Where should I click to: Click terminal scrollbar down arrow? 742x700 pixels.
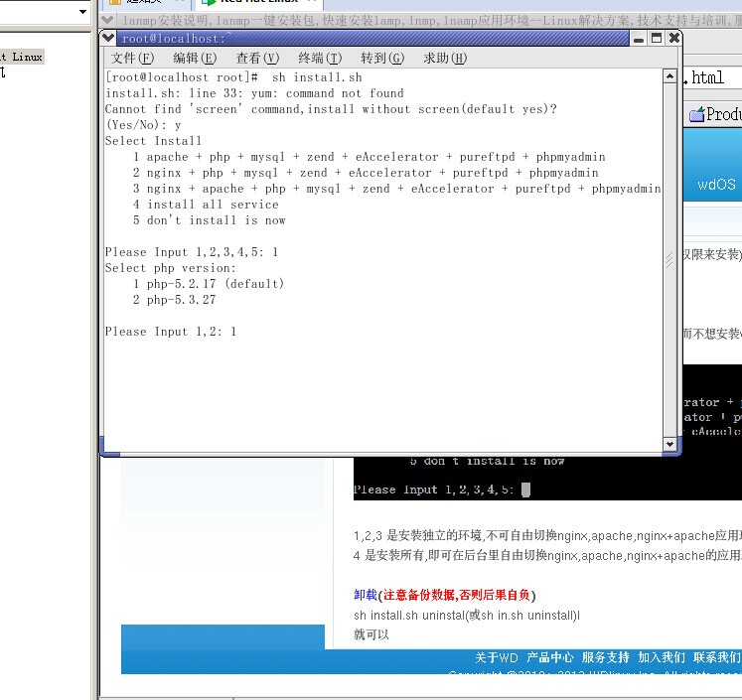tap(669, 444)
